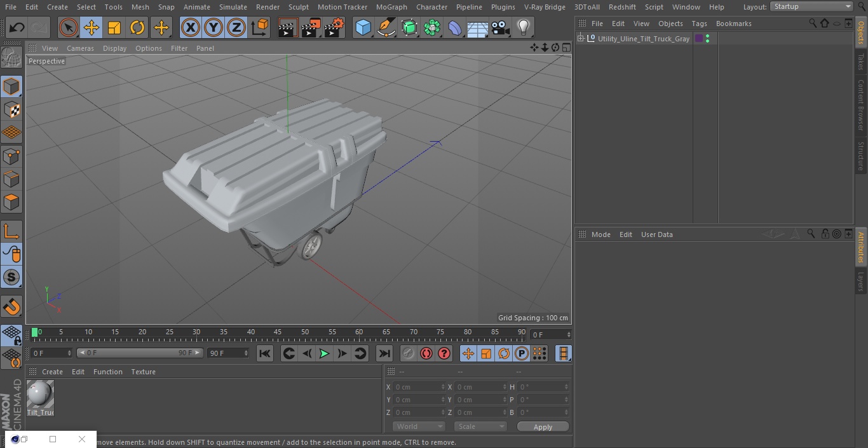The width and height of the screenshot is (868, 448).
Task: Add a Subdivision Surface generator
Action: coord(409,27)
